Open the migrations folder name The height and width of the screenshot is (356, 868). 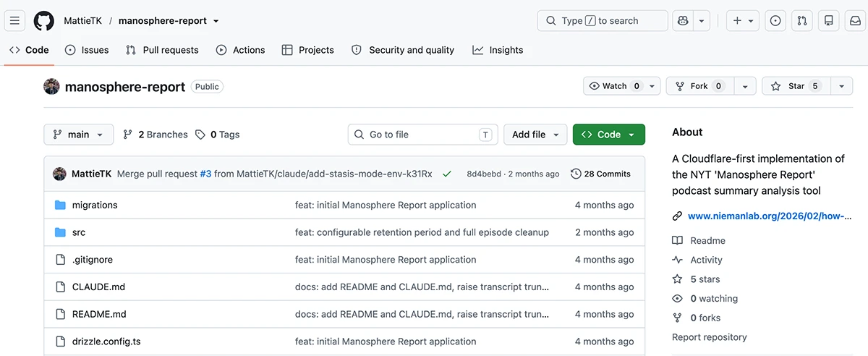pyautogui.click(x=95, y=205)
